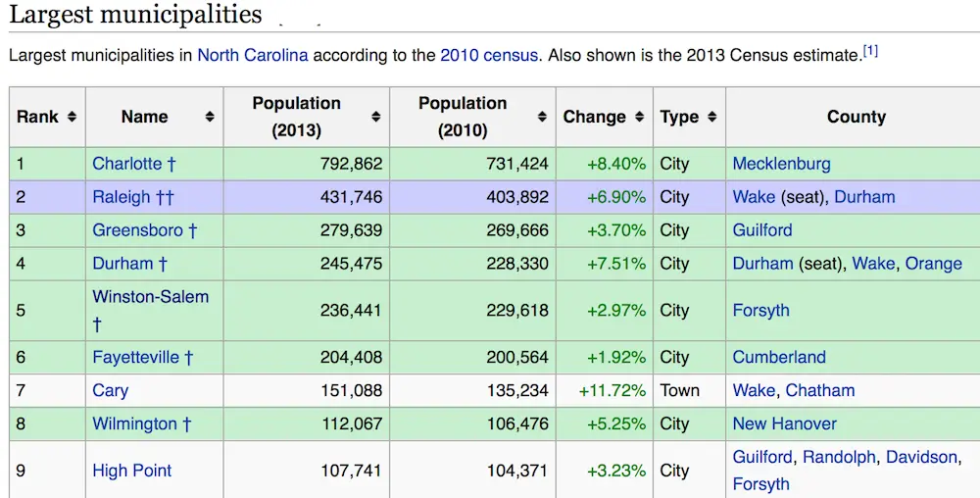The image size is (980, 498).
Task: Sort by Population (2013) arrows
Action: pyautogui.click(x=375, y=117)
